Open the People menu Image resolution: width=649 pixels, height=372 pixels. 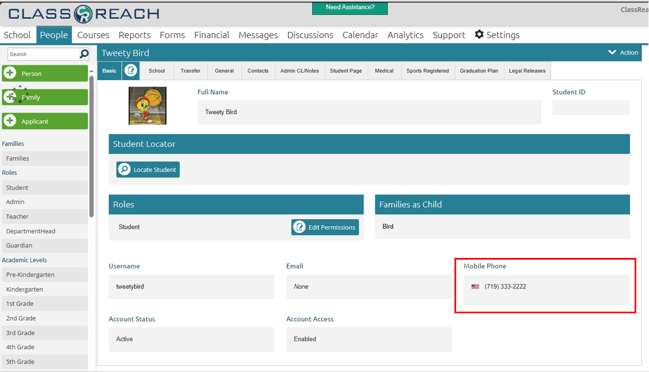coord(54,35)
